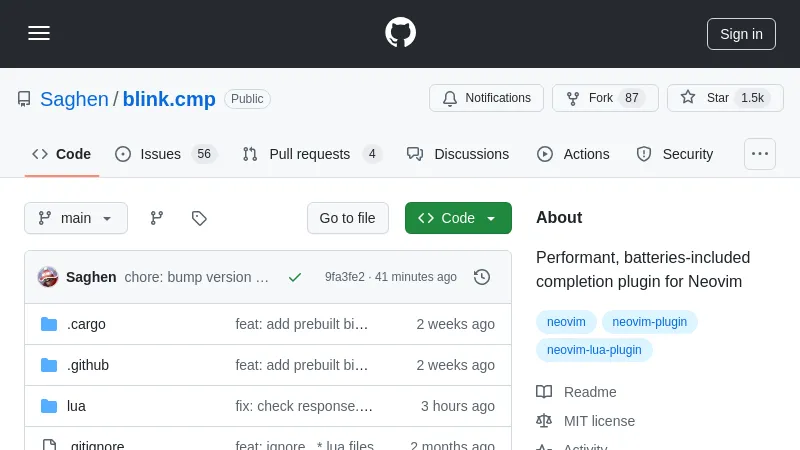Fork the repository

(605, 98)
